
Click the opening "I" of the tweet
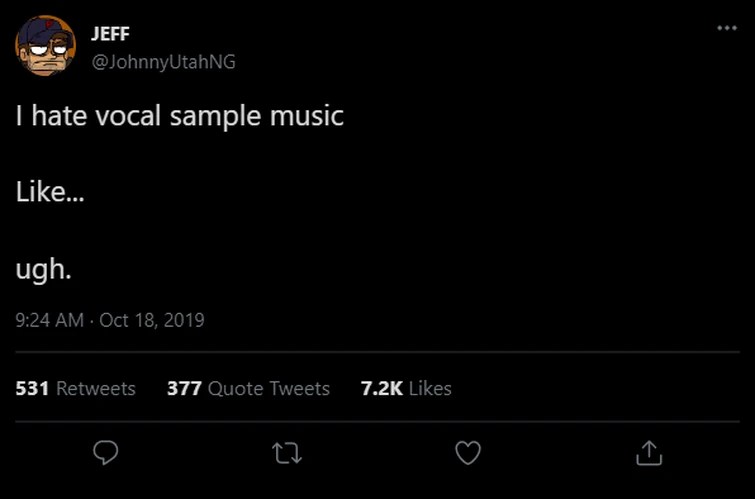(x=19, y=116)
